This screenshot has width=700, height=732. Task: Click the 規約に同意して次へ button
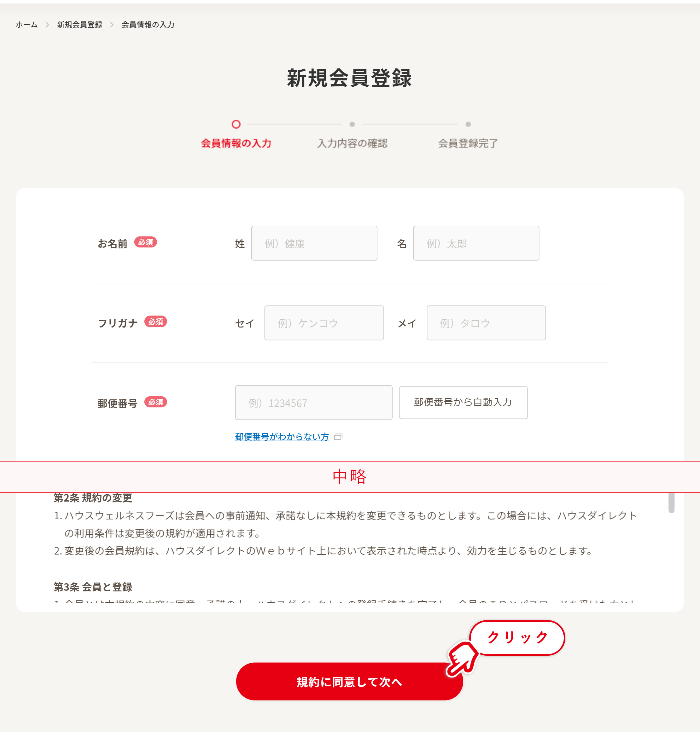(x=349, y=682)
